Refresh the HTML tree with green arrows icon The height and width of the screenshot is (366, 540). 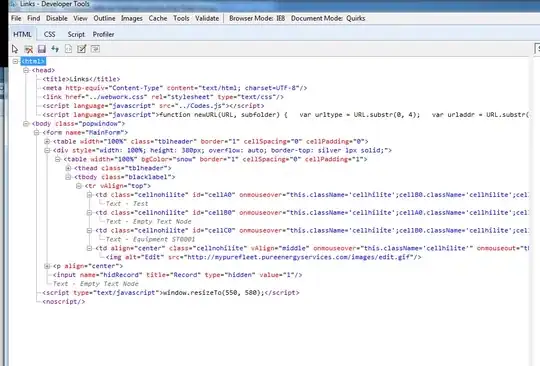[55, 49]
